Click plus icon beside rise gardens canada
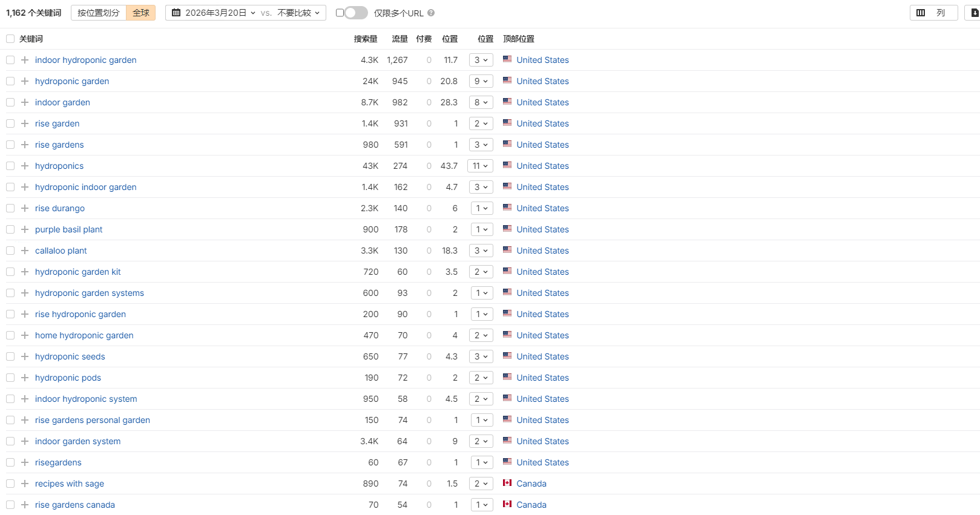The image size is (980, 515). pos(25,505)
